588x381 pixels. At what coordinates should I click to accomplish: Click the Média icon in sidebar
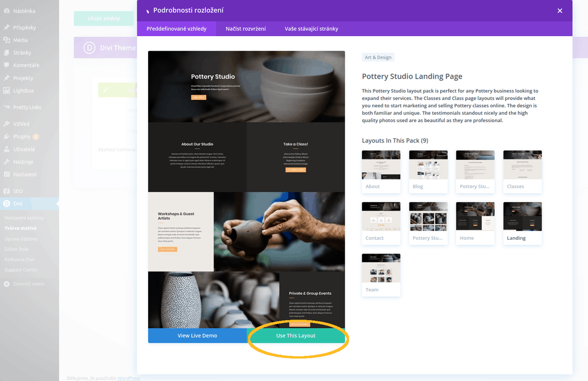tap(7, 40)
